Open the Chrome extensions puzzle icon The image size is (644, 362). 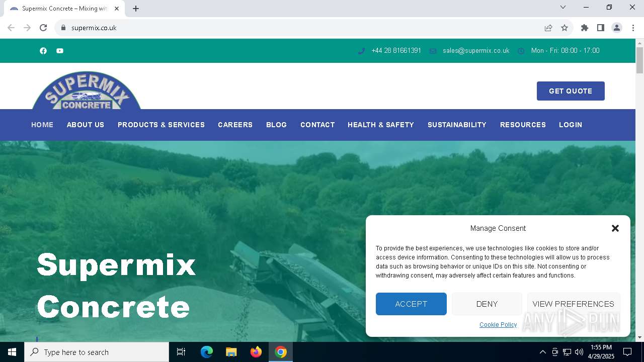(585, 28)
